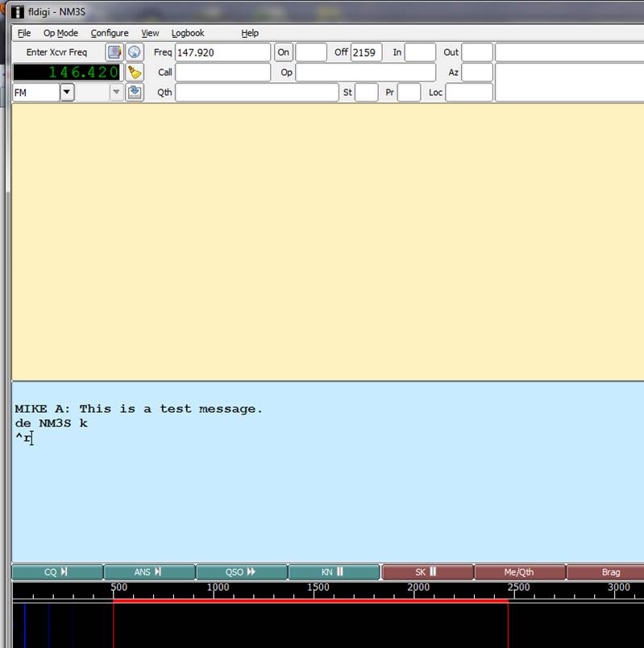Trigger the QSO macro button
Viewport: 644px width, 648px height.
click(241, 572)
